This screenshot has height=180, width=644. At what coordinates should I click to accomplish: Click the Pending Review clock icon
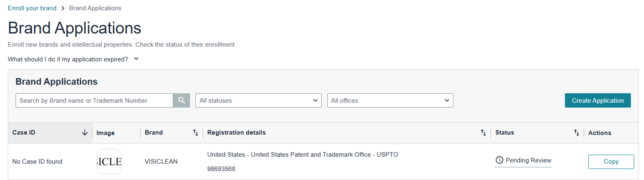pos(499,160)
